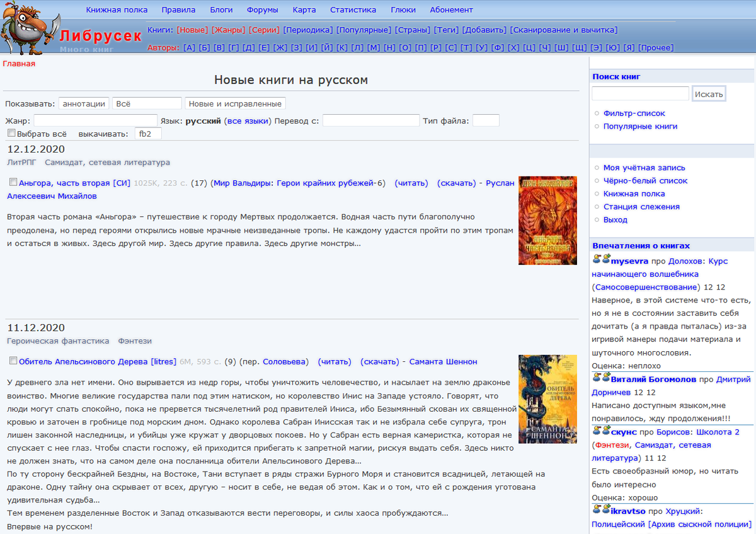Open [Сканирование и вычитка] link
This screenshot has width=756, height=534.
pos(564,30)
